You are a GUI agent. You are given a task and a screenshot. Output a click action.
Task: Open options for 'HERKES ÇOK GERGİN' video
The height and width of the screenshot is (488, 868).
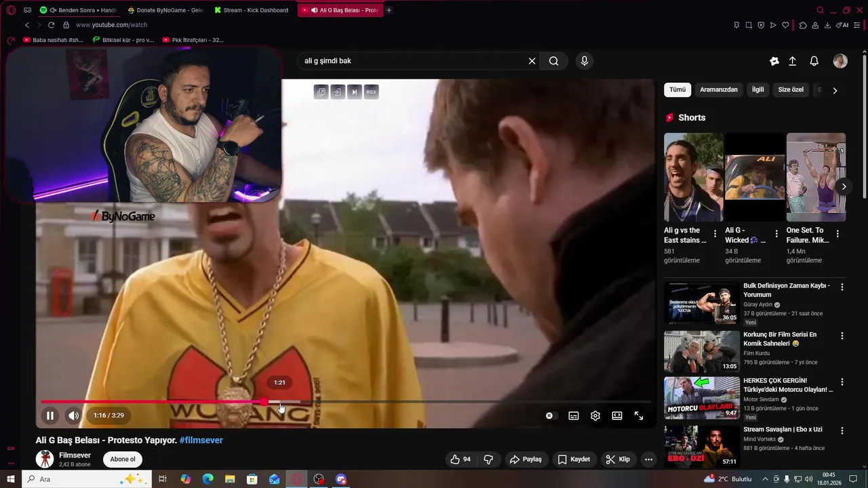(x=842, y=382)
